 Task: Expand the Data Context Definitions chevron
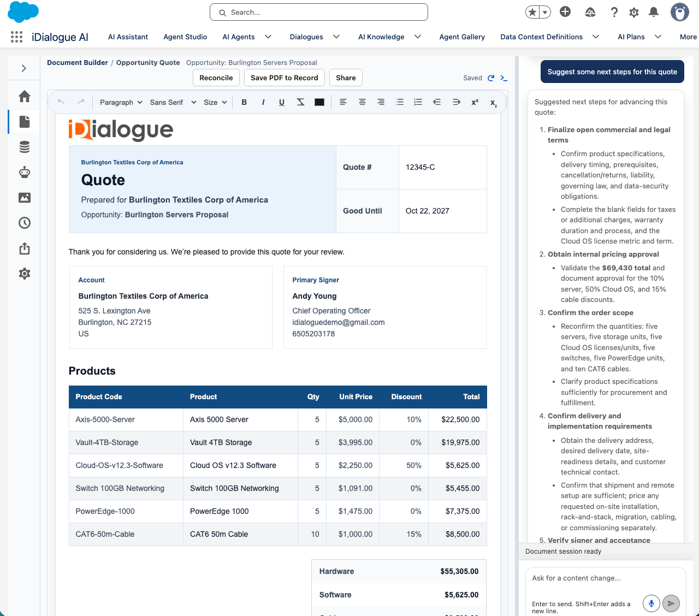[596, 37]
